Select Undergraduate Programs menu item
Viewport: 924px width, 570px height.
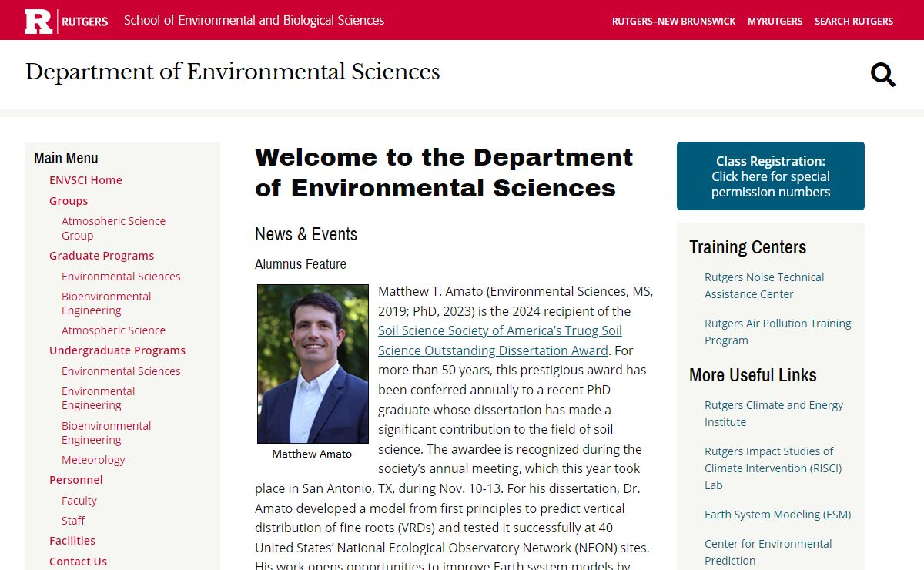point(117,350)
